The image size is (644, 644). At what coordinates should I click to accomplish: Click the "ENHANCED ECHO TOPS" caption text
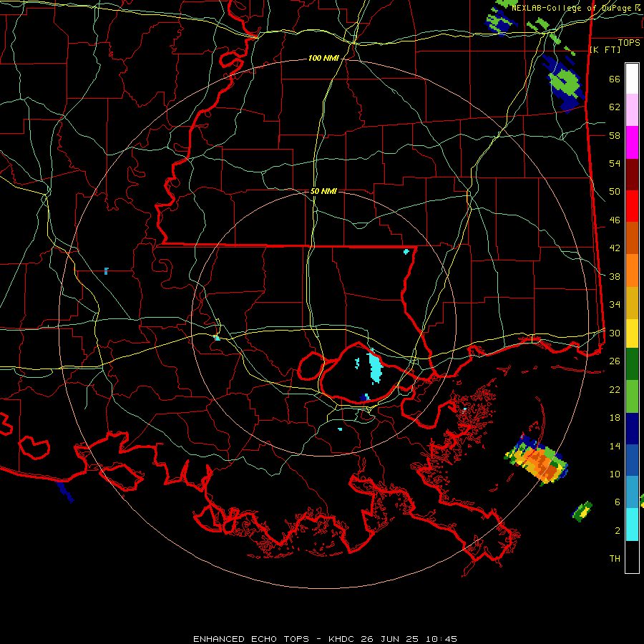click(251, 639)
